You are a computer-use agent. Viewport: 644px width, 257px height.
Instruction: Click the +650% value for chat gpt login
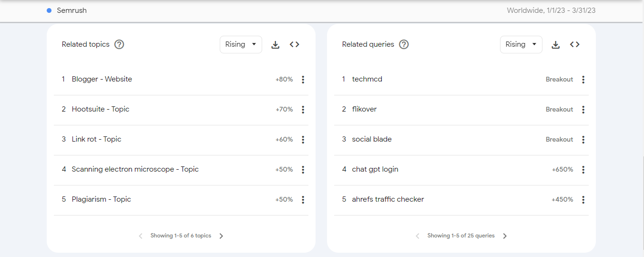pos(562,170)
